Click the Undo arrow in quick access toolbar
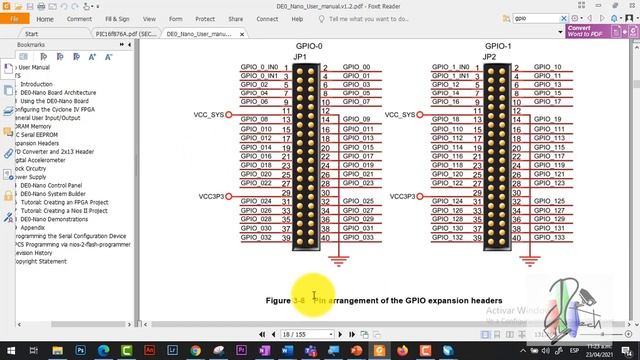This screenshot has width=640, height=360. point(64,7)
